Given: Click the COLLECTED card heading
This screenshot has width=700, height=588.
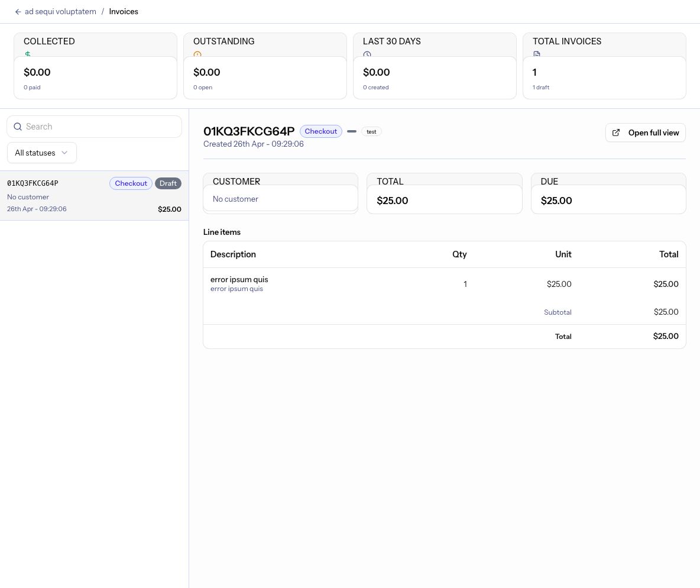Looking at the screenshot, I should pos(49,41).
